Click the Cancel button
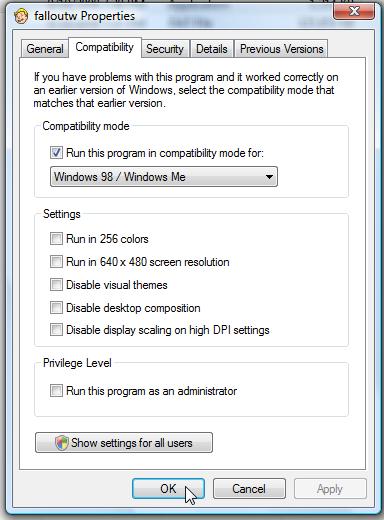This screenshot has height=520, width=384. pos(249,489)
